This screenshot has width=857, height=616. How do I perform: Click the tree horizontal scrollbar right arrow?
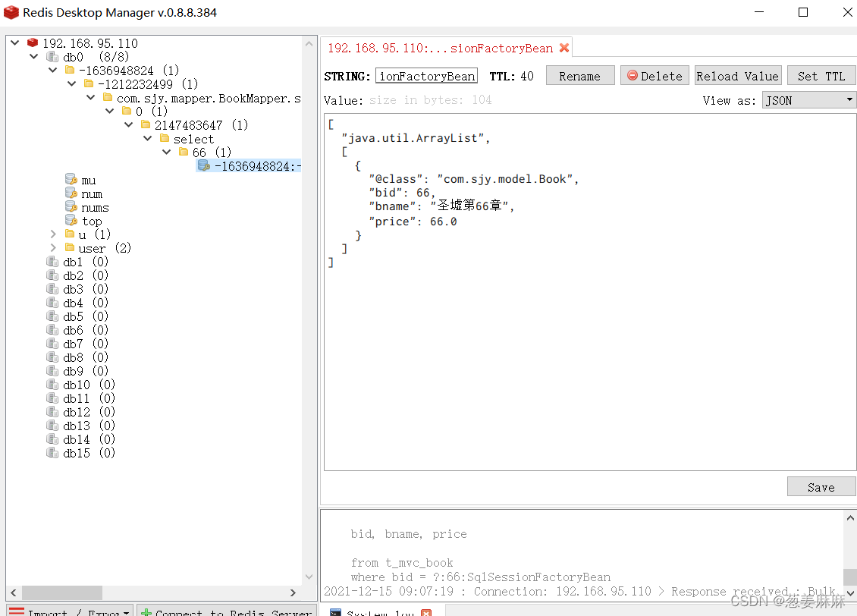293,592
